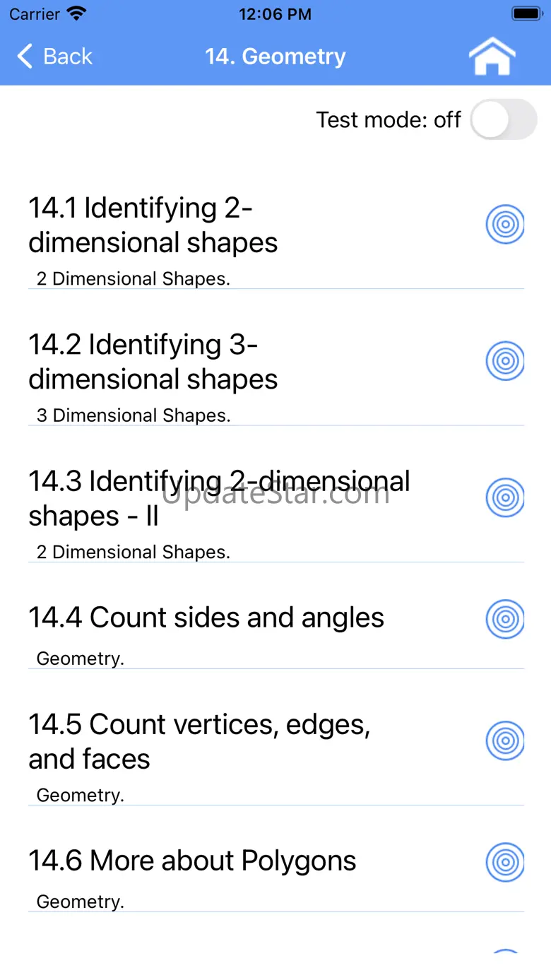
Task: Tap target icon for 14.1 lesson
Action: click(x=505, y=225)
